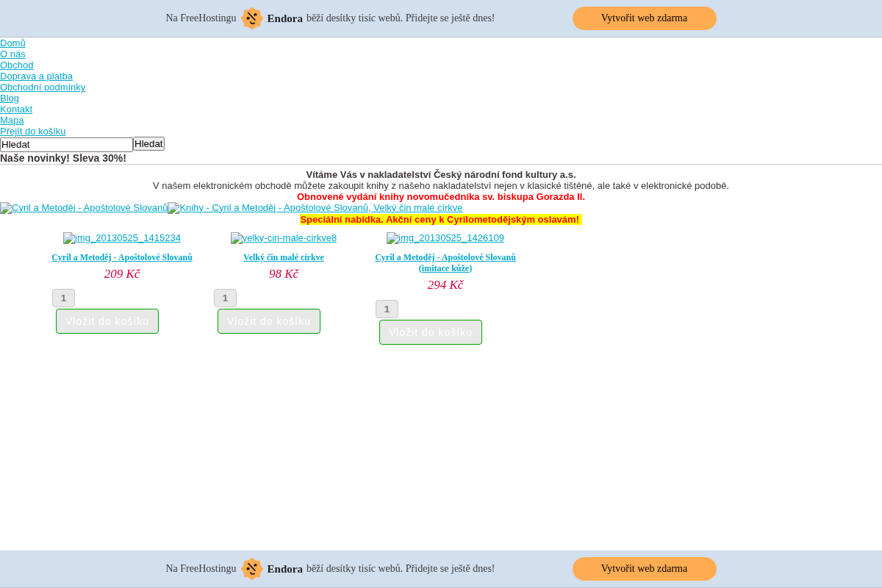Select quantity field for 209 Kč book

pos(63,298)
